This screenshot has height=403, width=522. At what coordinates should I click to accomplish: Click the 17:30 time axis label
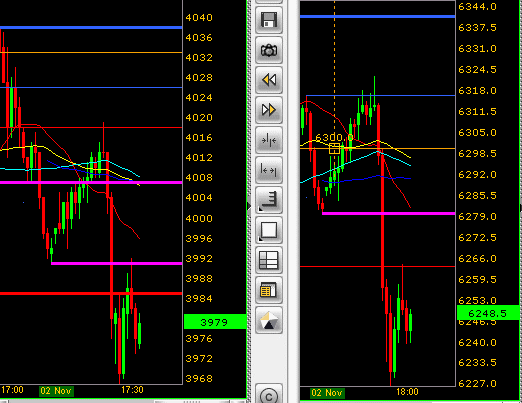pos(132,390)
